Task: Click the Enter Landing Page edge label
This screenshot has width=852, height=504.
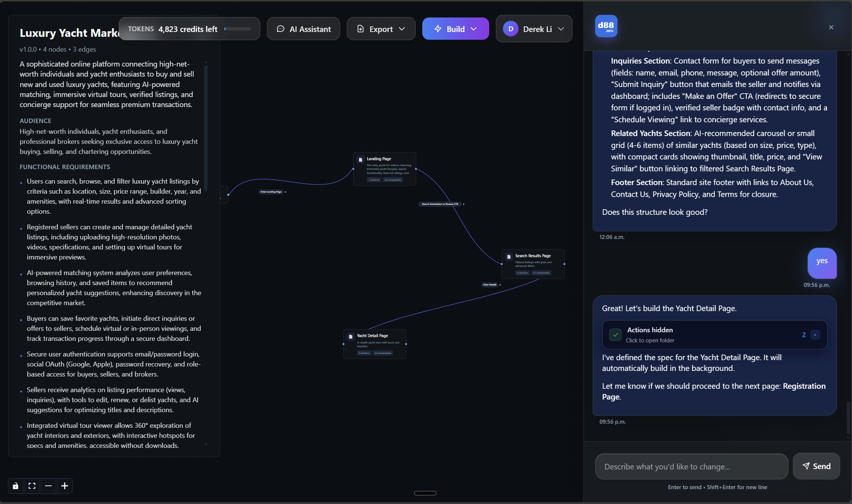Action: pos(272,192)
